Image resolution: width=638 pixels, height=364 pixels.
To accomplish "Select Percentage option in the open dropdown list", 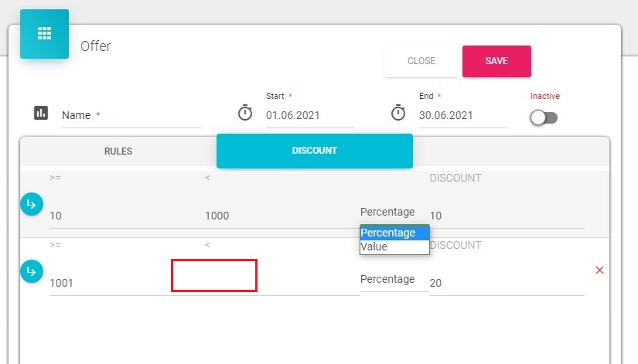I will 394,233.
